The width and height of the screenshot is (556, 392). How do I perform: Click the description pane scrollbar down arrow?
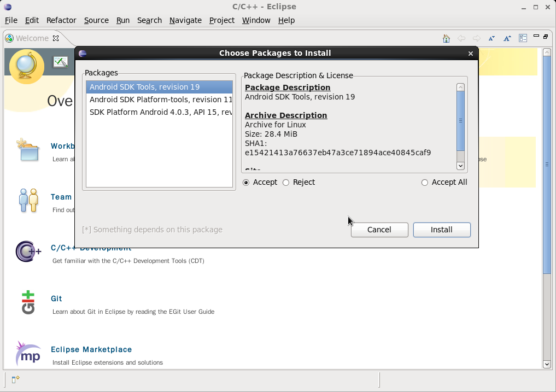coord(460,166)
